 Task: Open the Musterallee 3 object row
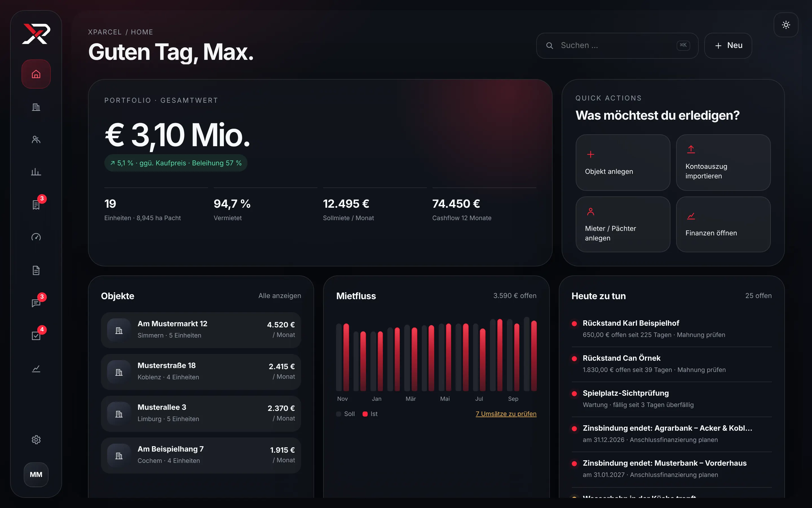tap(201, 413)
